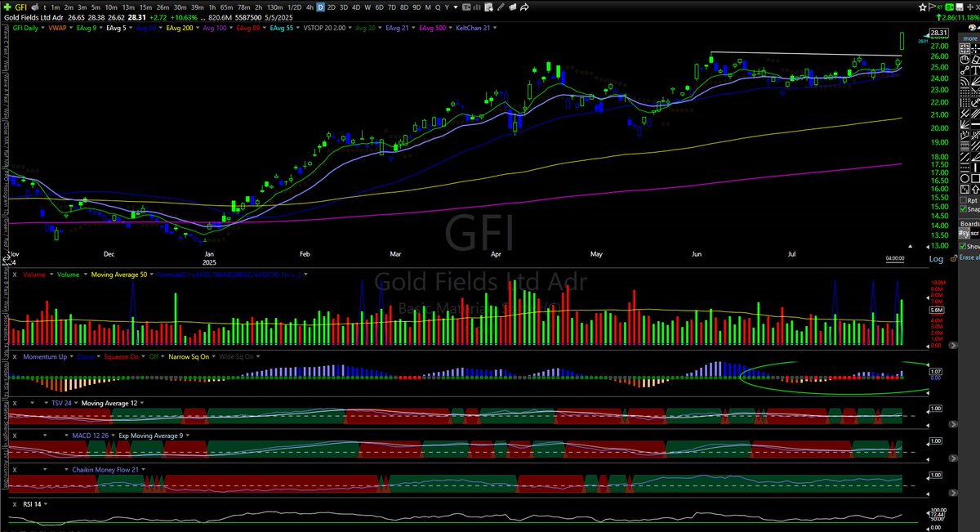Click the Moving Average 50 volume legend
Viewport: 980px width, 532px height.
click(x=119, y=275)
